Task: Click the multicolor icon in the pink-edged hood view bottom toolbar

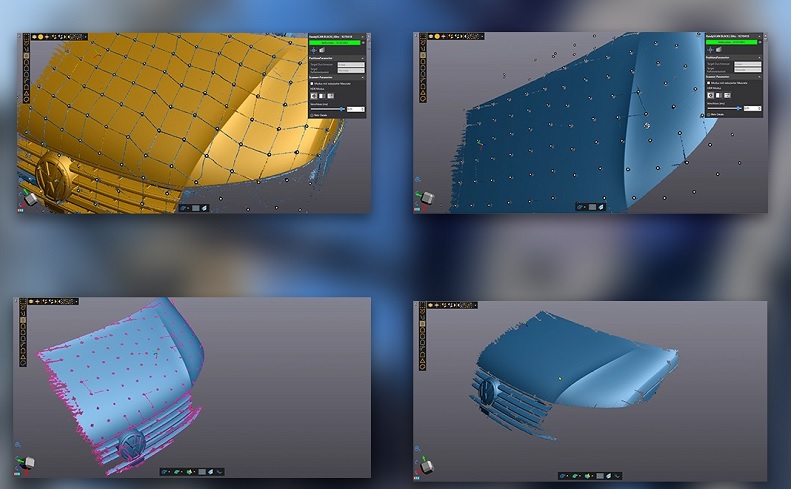Action: [x=189, y=472]
